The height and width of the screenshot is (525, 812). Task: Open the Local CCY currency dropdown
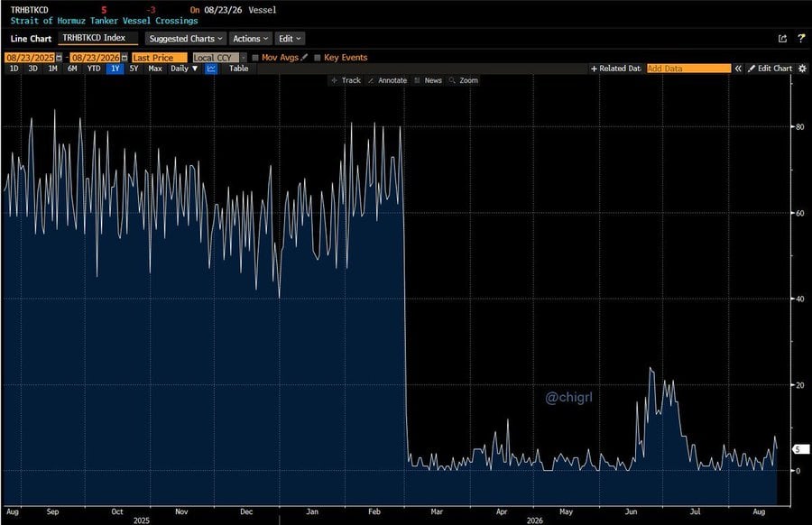pyautogui.click(x=219, y=58)
